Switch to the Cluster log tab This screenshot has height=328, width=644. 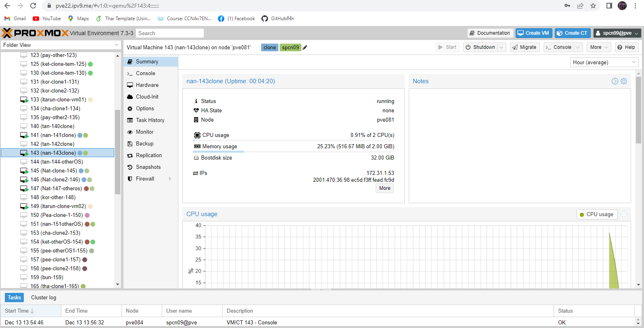tap(44, 298)
